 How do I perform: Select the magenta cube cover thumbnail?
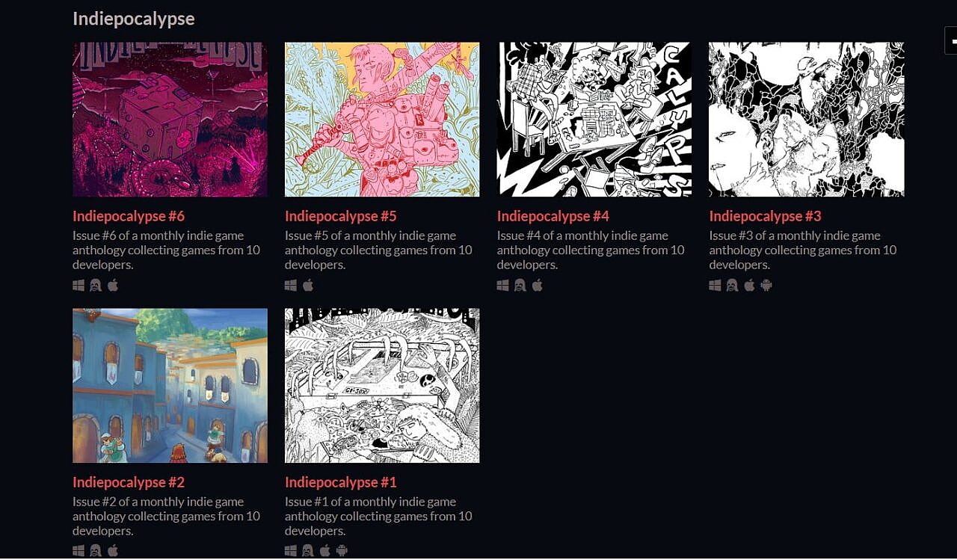click(170, 120)
